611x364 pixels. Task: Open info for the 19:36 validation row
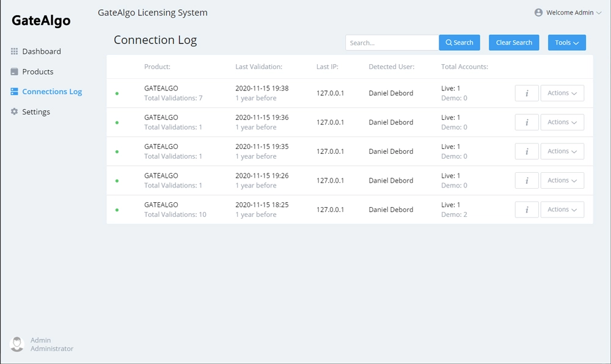pos(527,122)
